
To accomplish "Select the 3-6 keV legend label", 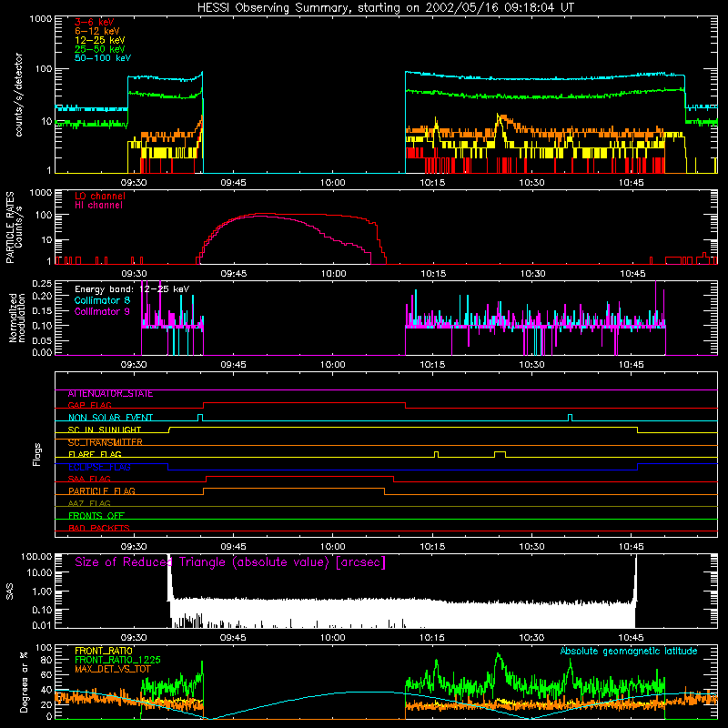I will (x=95, y=22).
